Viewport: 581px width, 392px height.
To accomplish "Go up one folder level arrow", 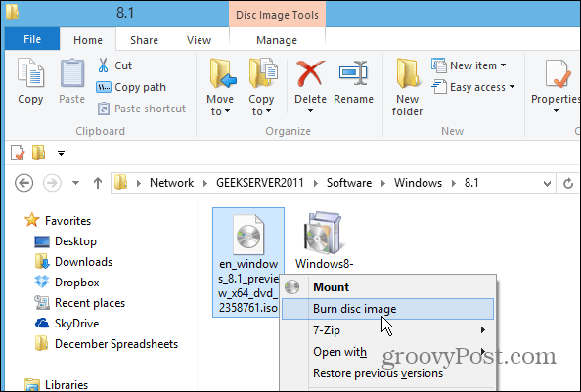I will click(98, 183).
